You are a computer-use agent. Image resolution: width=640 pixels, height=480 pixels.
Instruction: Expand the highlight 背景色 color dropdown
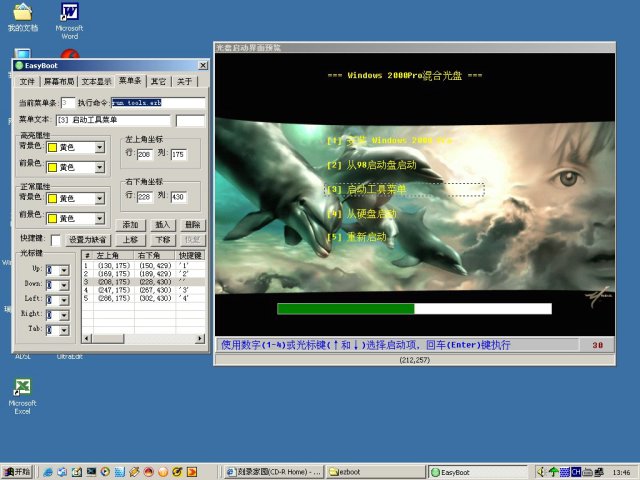100,147
